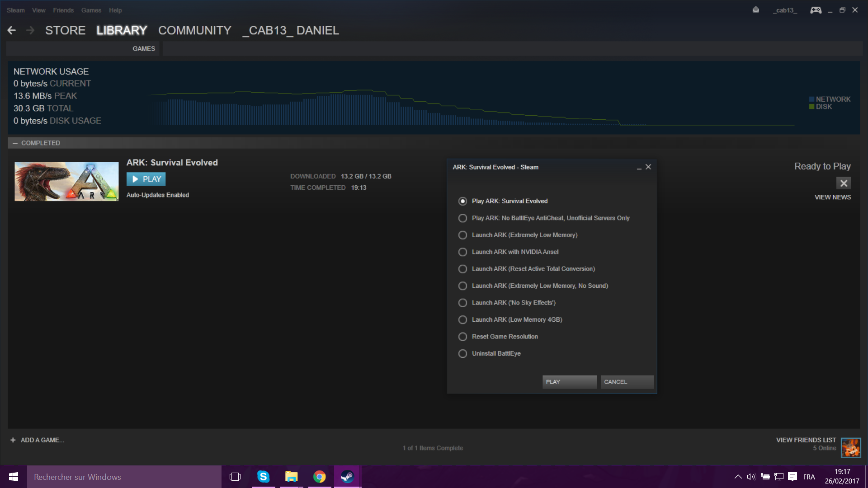Click the ARK game thumbnail image
Viewport: 868px width, 488px height.
[66, 182]
